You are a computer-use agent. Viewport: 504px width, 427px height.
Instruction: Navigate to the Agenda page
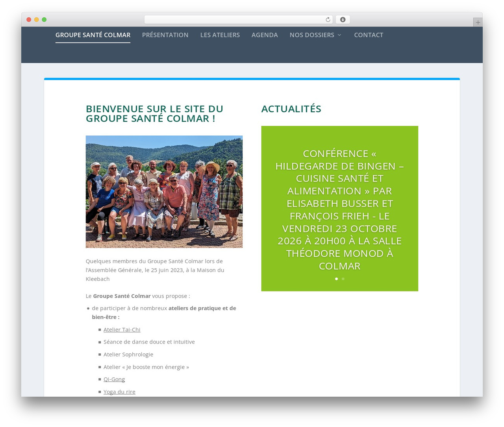(265, 35)
